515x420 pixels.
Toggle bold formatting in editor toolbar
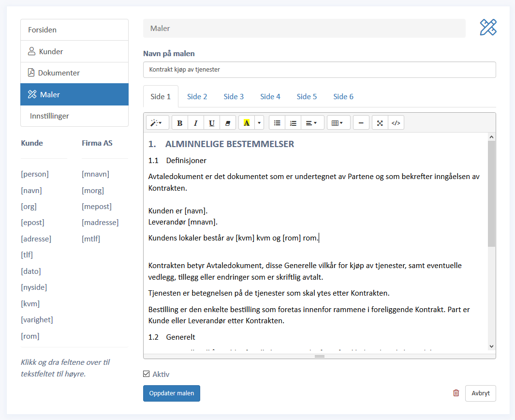180,123
